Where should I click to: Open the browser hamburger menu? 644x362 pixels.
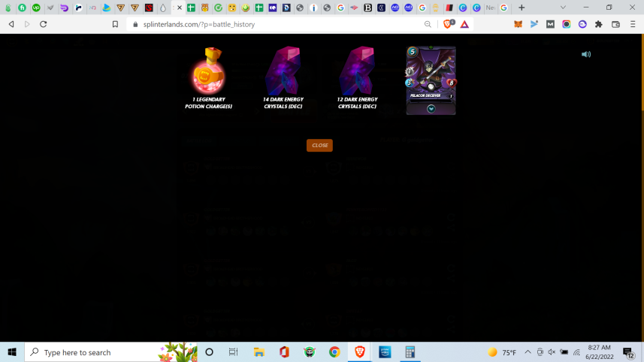tap(633, 24)
